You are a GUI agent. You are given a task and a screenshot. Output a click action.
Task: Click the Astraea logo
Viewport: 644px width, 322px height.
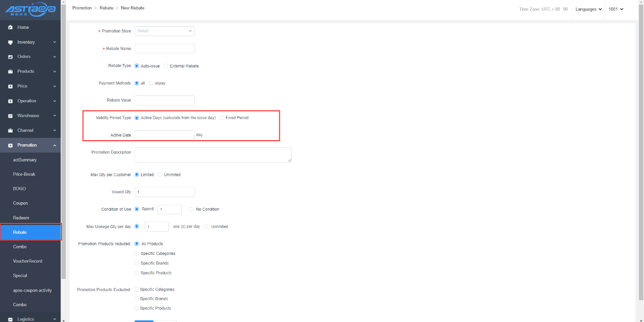pyautogui.click(x=30, y=10)
